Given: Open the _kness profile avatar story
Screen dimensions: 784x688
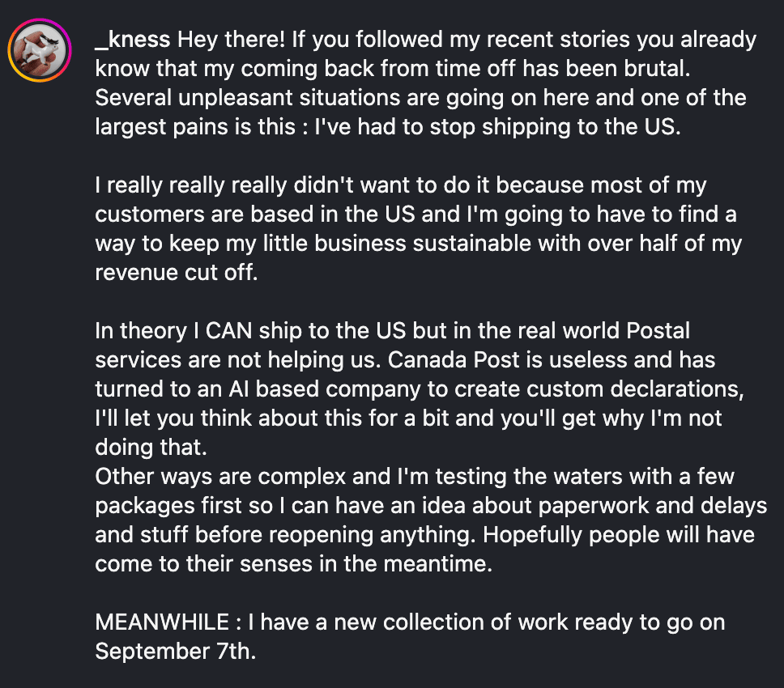Looking at the screenshot, I should pyautogui.click(x=36, y=49).
